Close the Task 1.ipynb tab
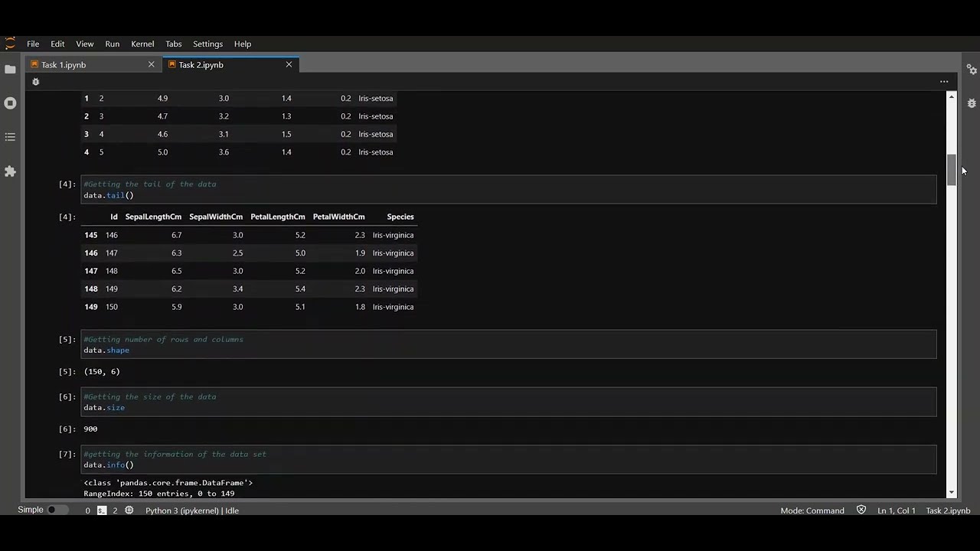980x551 pixels. 152,65
